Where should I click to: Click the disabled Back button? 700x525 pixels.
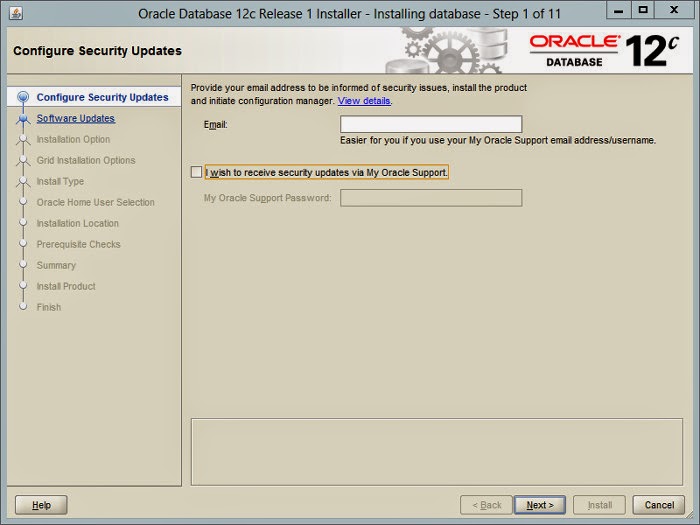click(486, 505)
